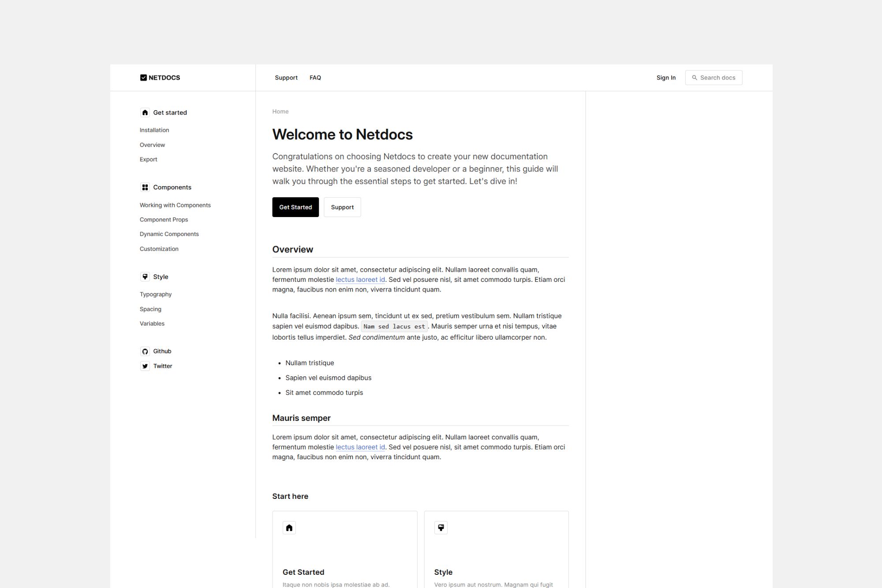This screenshot has width=882, height=588.
Task: Click the Netdocs checkmark logo icon
Action: tap(143, 78)
